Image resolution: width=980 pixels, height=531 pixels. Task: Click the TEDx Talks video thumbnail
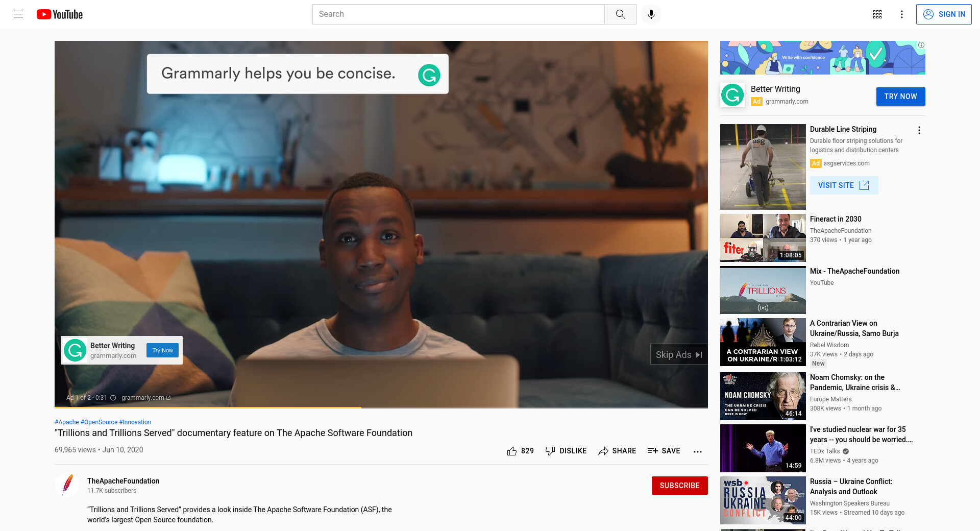763,448
